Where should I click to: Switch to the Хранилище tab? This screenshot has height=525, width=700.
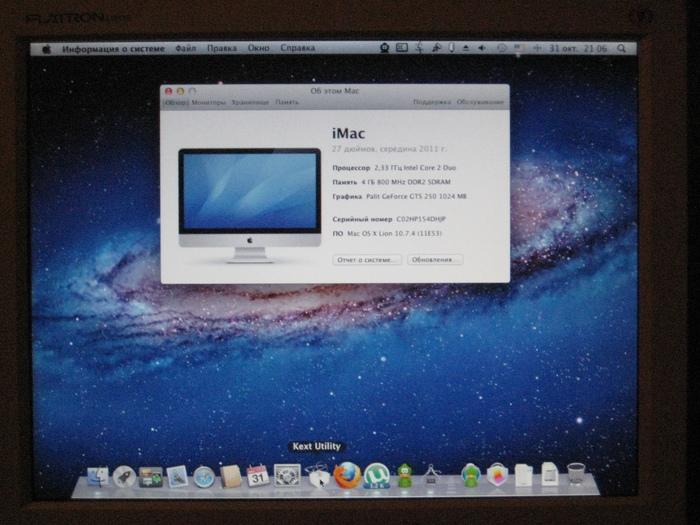click(250, 103)
